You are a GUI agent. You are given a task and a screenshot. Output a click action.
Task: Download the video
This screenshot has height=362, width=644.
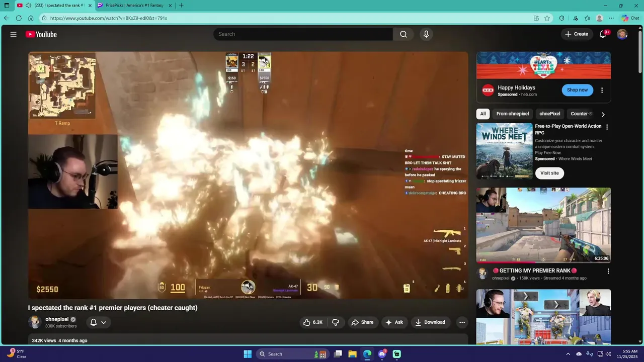[431, 322]
